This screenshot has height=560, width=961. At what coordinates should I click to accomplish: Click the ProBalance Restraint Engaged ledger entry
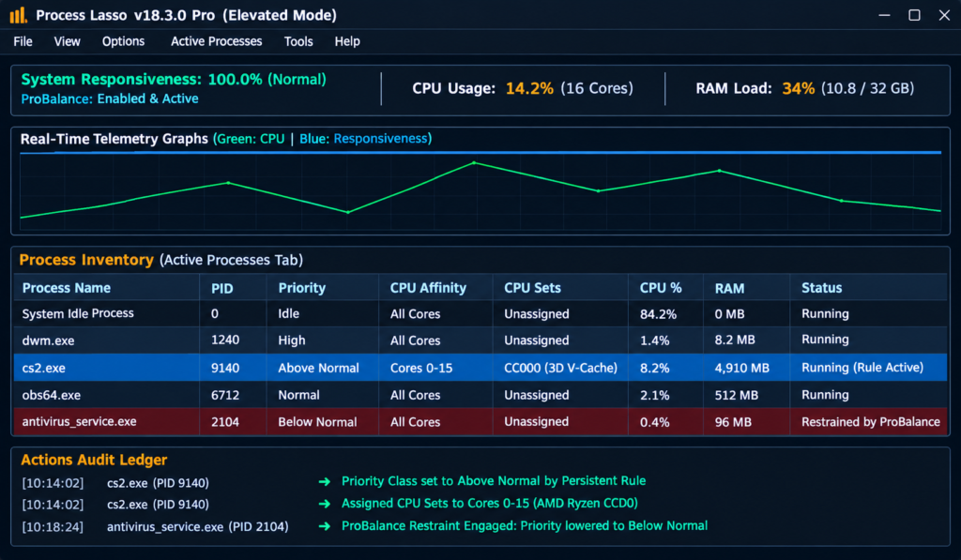[525, 525]
